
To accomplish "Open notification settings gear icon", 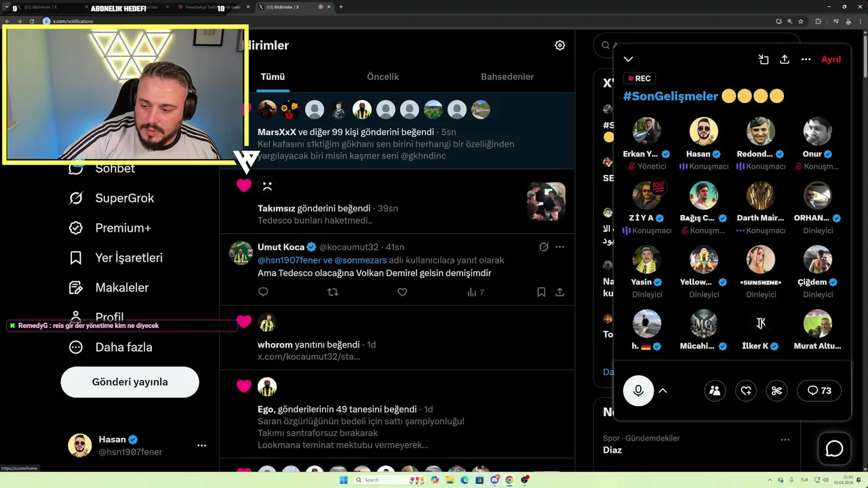I will click(559, 45).
